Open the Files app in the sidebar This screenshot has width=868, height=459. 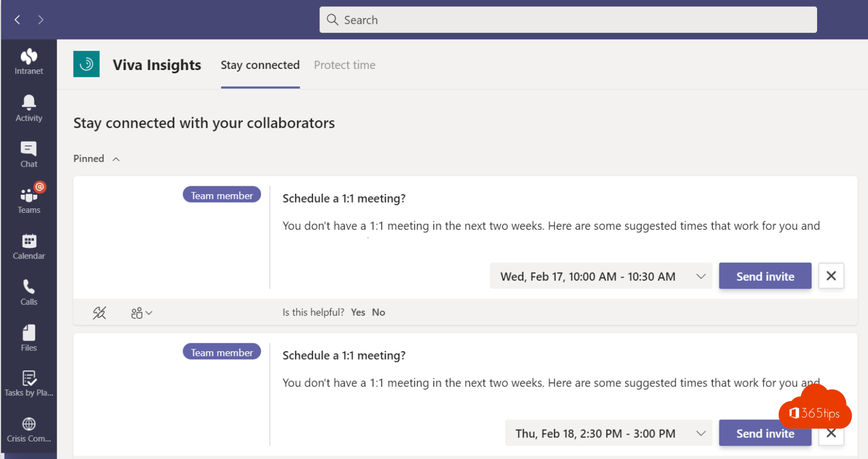click(x=28, y=336)
